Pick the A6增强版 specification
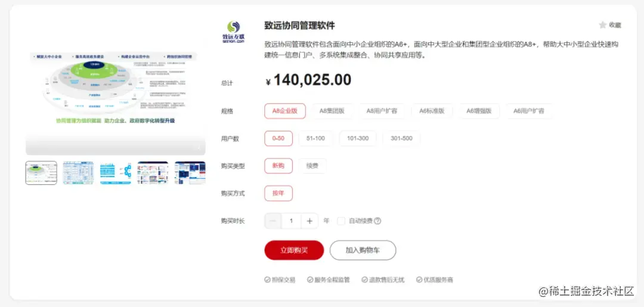The image size is (644, 307). pyautogui.click(x=479, y=111)
